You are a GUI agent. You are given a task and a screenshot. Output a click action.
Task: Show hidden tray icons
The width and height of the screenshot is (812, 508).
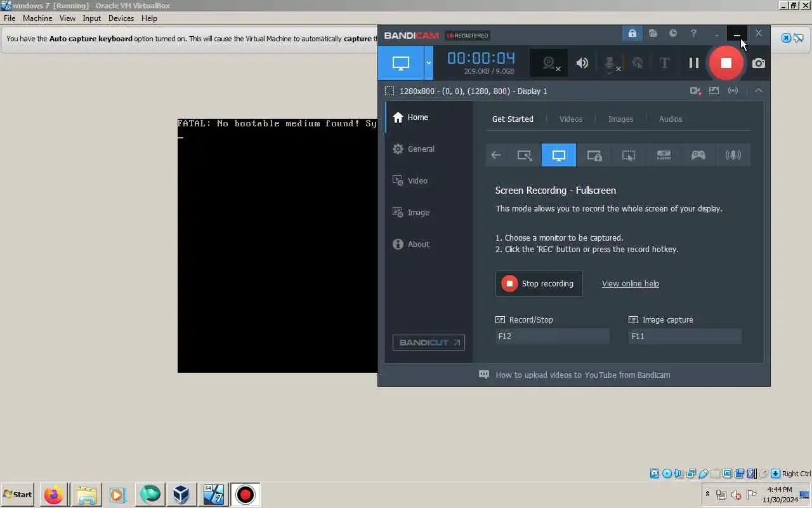[x=707, y=493]
